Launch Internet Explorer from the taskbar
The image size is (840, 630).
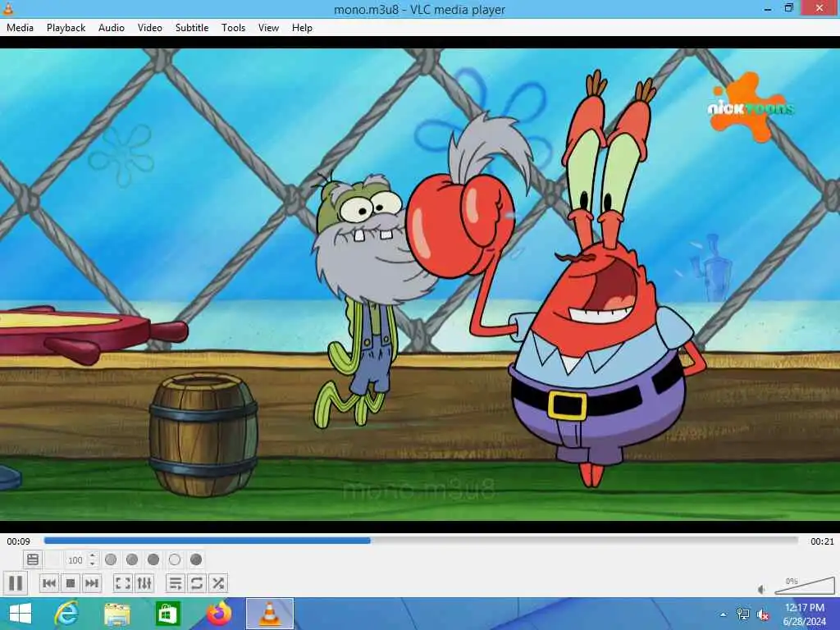click(x=66, y=614)
